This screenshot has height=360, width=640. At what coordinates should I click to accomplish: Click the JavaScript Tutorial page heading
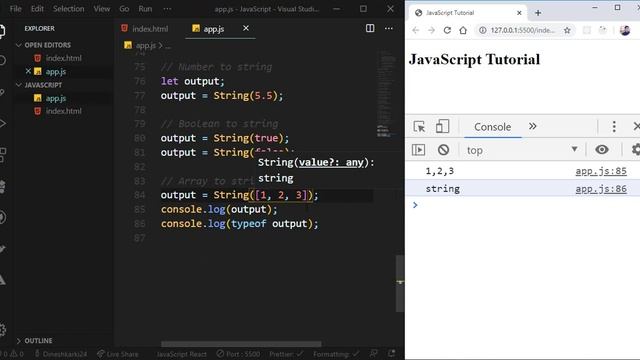coord(474,60)
